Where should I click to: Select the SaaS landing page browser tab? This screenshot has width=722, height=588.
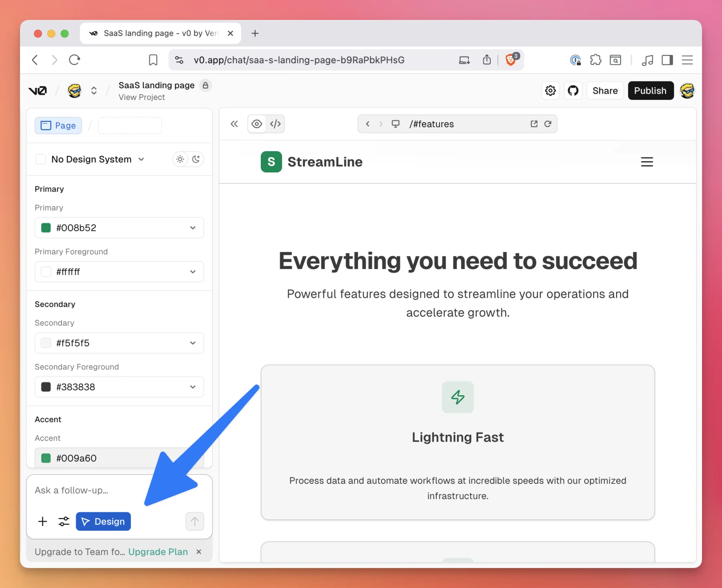pos(160,33)
